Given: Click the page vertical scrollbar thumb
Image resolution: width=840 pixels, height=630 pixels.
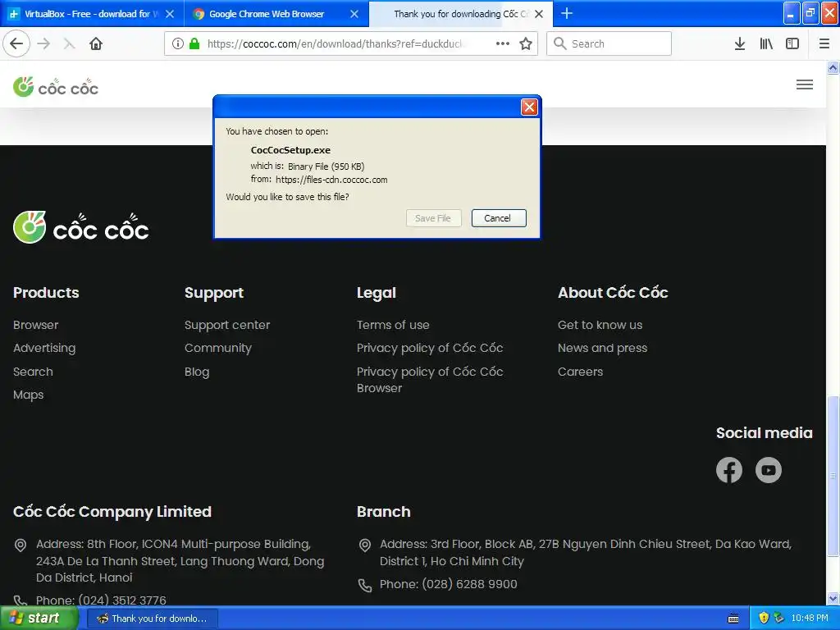Looking at the screenshot, I should click(833, 476).
